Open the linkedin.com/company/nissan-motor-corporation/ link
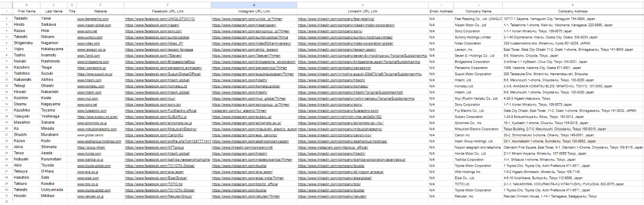This screenshot has width=644, height=205. pos(346,25)
